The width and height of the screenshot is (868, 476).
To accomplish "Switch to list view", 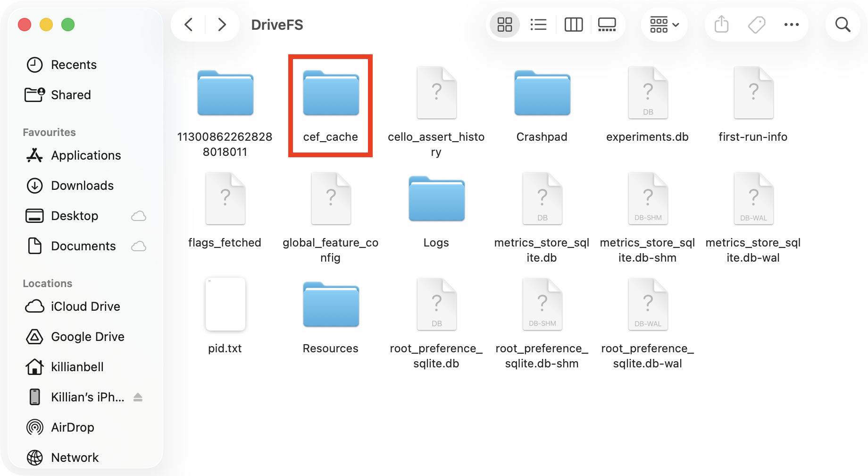I will click(x=538, y=25).
